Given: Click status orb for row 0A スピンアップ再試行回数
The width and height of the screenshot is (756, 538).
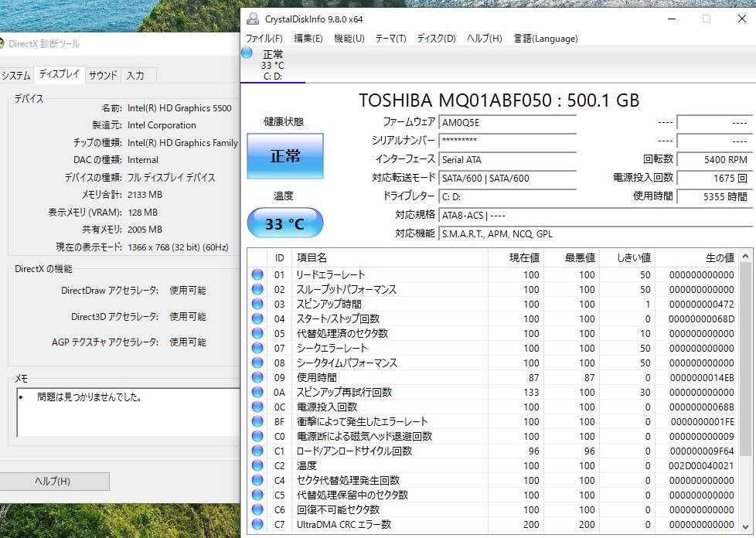Looking at the screenshot, I should [x=257, y=392].
